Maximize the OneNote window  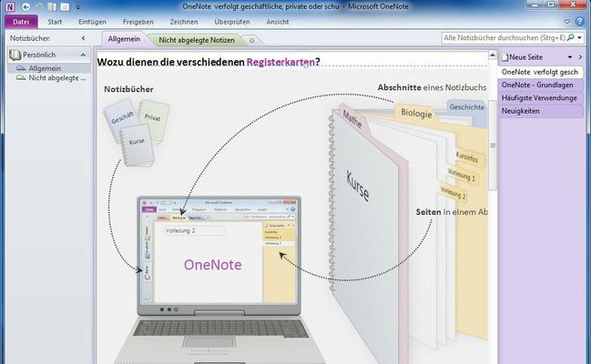pyautogui.click(x=551, y=5)
